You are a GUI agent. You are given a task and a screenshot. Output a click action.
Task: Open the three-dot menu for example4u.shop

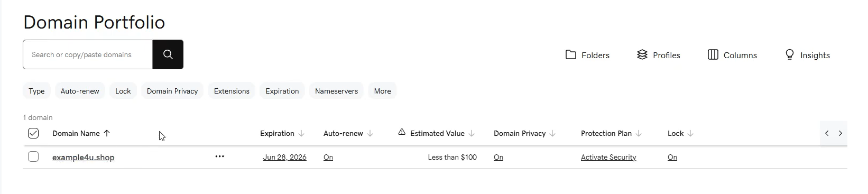pyautogui.click(x=220, y=156)
